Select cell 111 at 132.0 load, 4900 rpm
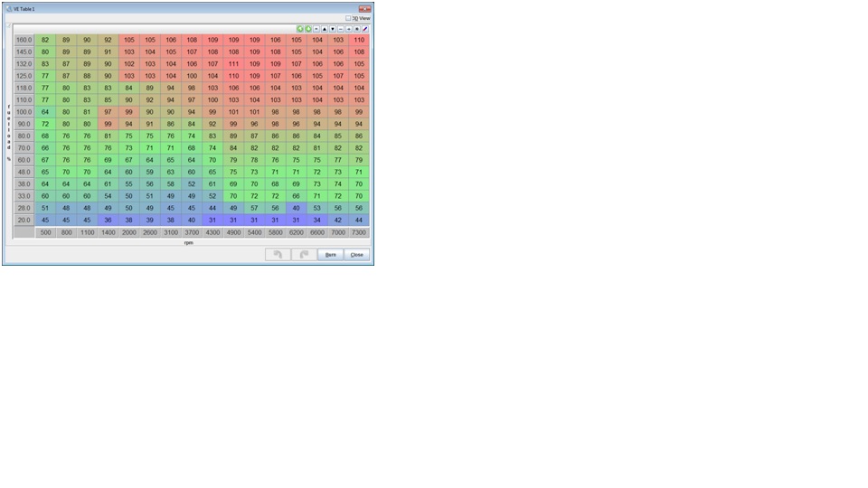The height and width of the screenshot is (488, 868). coord(233,64)
